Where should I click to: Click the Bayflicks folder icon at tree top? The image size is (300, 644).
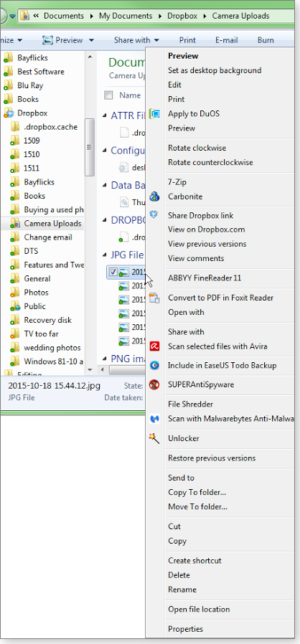pyautogui.click(x=8, y=58)
